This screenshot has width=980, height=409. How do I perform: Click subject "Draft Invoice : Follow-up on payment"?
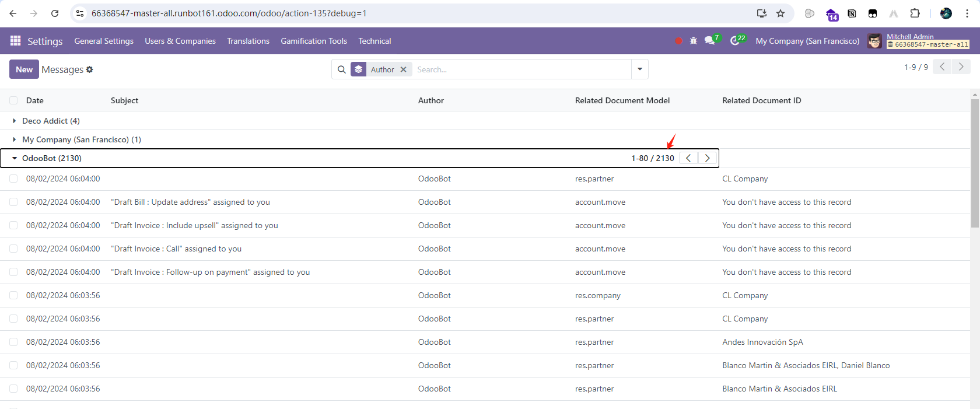(x=211, y=272)
